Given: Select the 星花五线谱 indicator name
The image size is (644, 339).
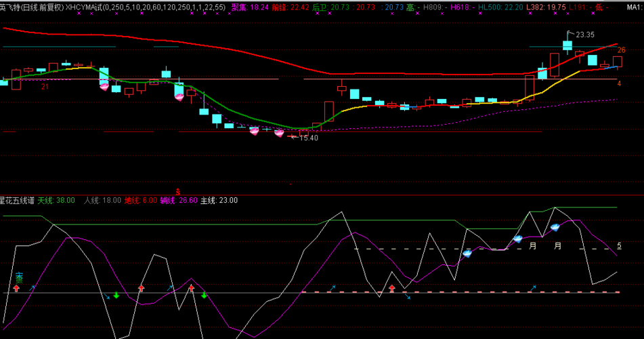Looking at the screenshot, I should [x=17, y=201].
